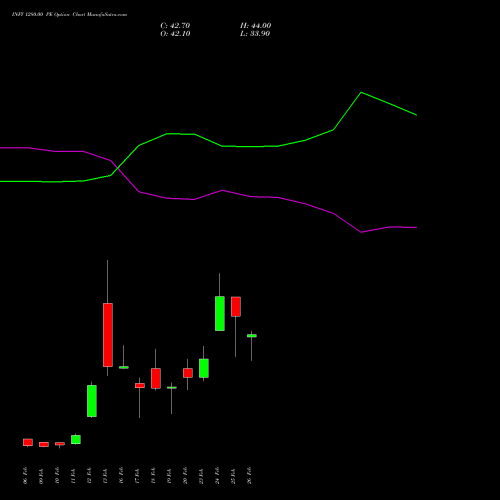500x500 pixels.
Task: Select the large green candle above 24 Feb
Action: pos(220,313)
